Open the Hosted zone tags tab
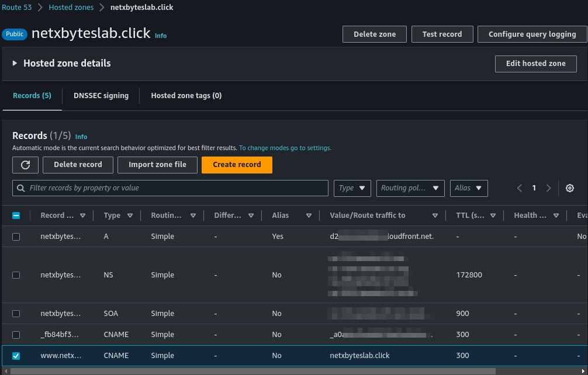Image resolution: width=588 pixels, height=375 pixels. pos(186,96)
